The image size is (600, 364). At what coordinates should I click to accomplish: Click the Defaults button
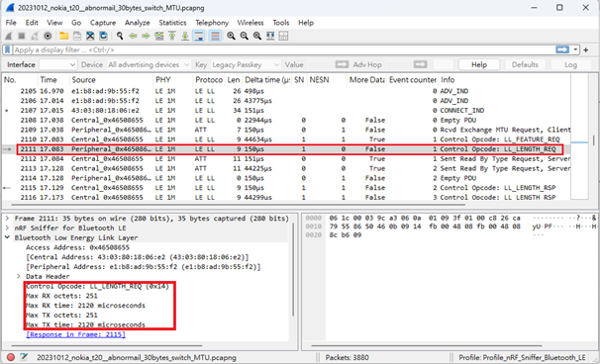pyautogui.click(x=525, y=64)
